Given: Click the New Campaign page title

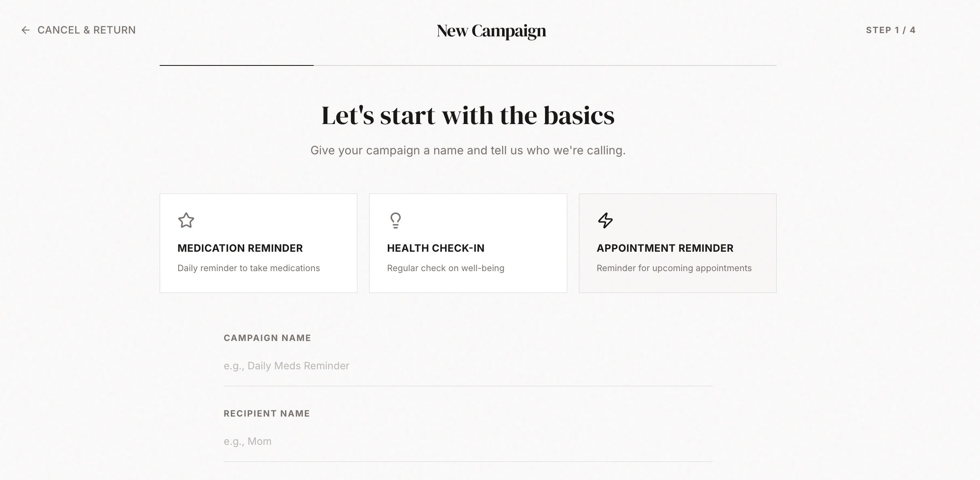Looking at the screenshot, I should pos(491,31).
